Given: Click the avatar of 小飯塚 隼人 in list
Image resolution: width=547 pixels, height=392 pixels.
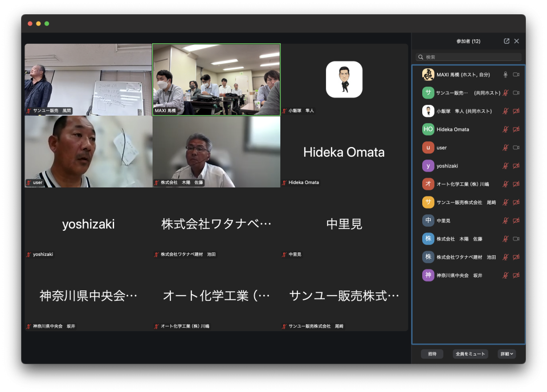Looking at the screenshot, I should pos(428,111).
